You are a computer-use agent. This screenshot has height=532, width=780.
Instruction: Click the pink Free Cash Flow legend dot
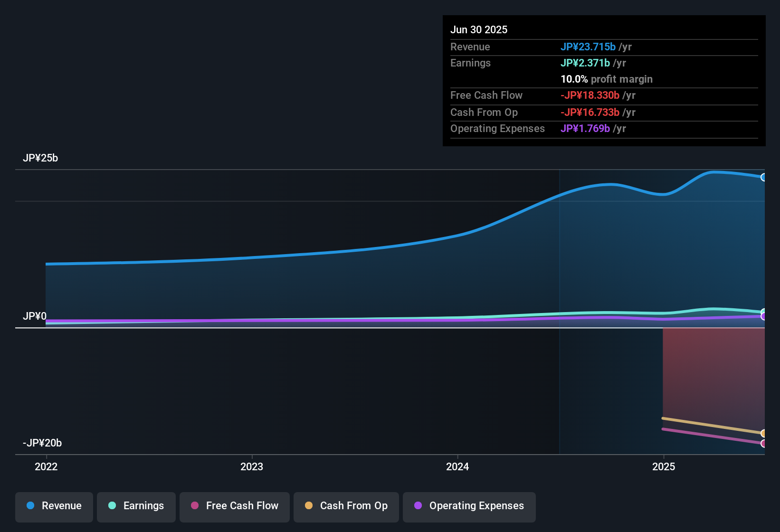[x=195, y=506]
